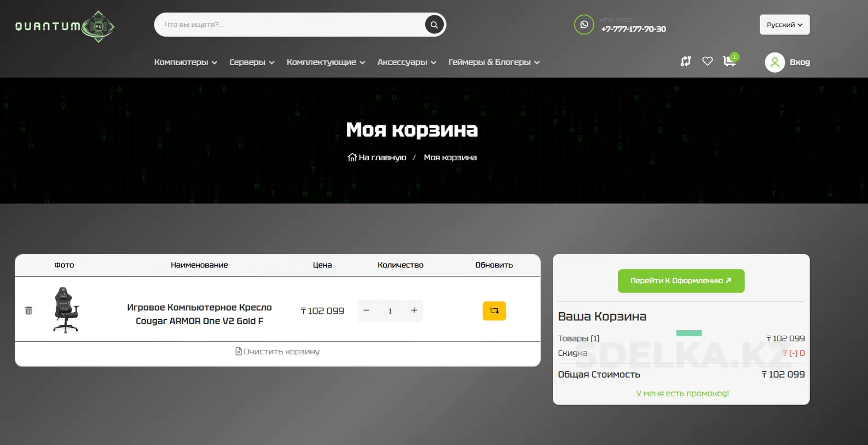Open WhatsApp contact icon
The width and height of the screenshot is (868, 445).
pos(583,25)
